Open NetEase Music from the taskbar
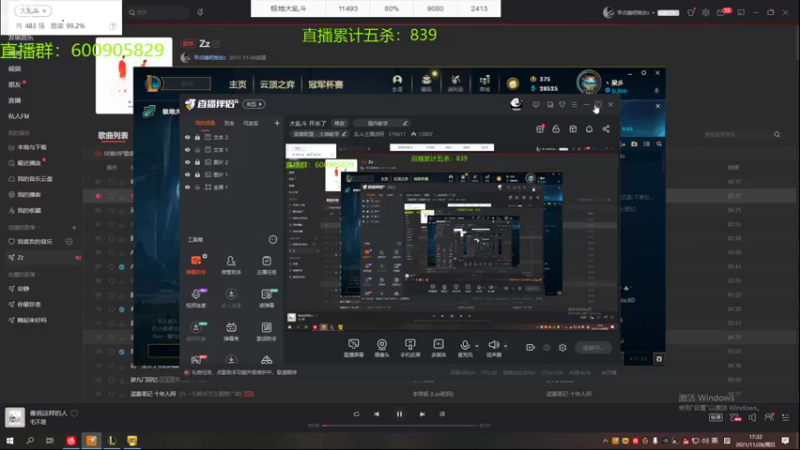The image size is (800, 450). (x=71, y=440)
